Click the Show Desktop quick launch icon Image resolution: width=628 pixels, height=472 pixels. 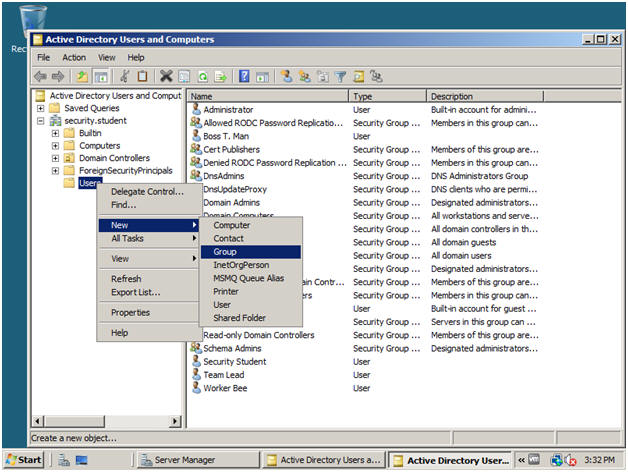(81, 460)
